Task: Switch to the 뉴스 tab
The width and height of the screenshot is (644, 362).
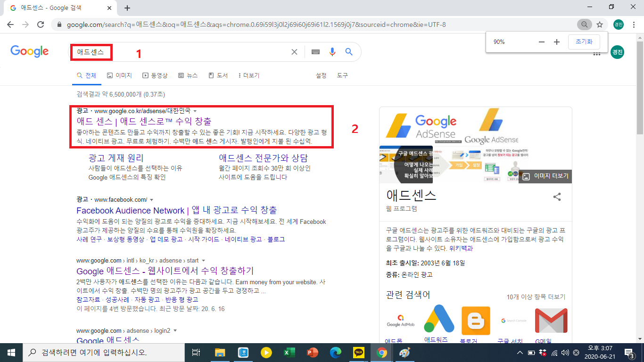Action: pyautogui.click(x=188, y=75)
